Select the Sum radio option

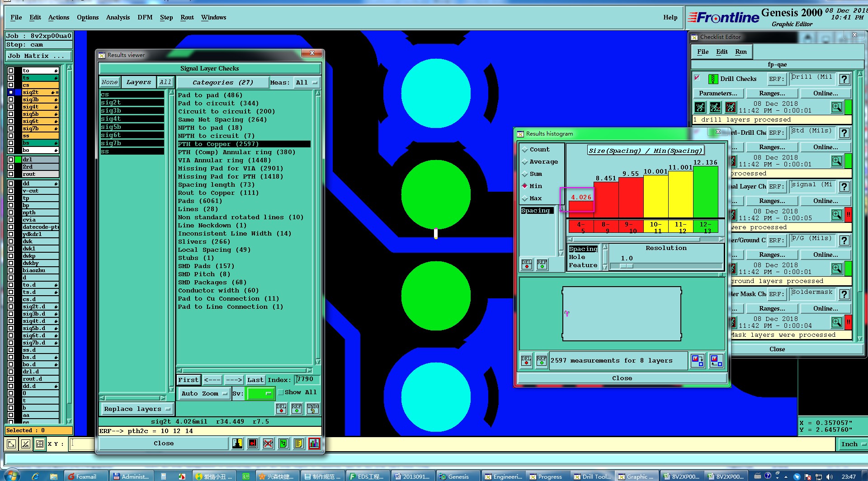[525, 174]
